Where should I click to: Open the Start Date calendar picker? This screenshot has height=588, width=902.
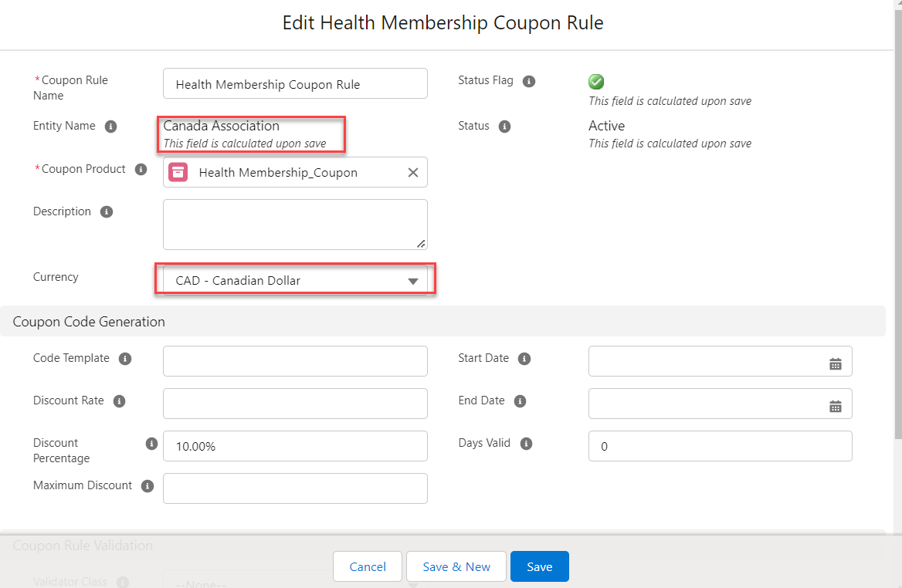[835, 364]
